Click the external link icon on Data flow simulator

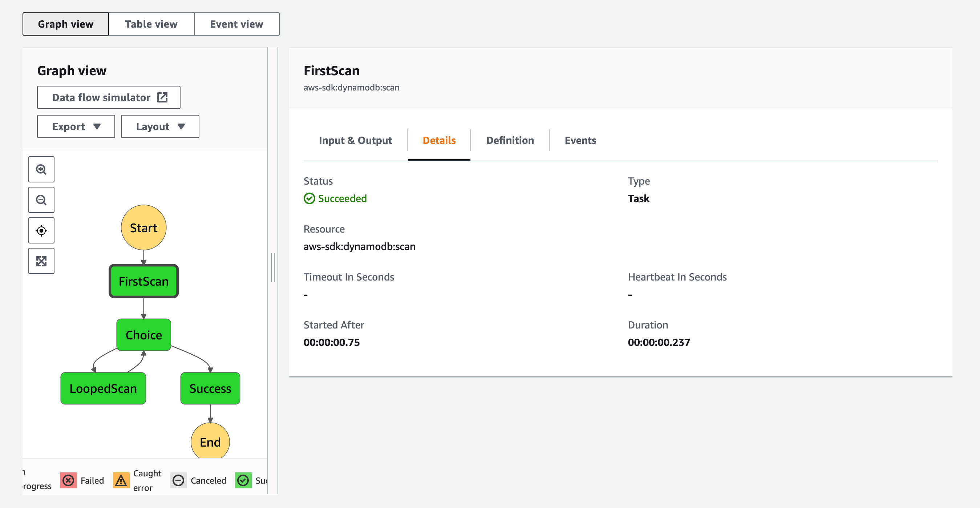tap(162, 97)
